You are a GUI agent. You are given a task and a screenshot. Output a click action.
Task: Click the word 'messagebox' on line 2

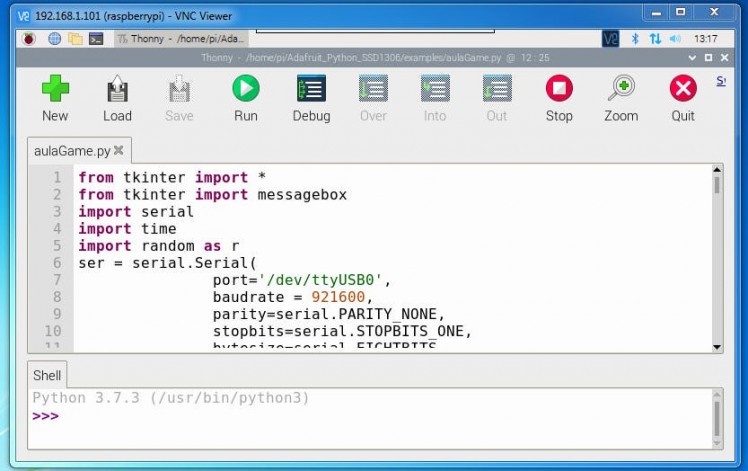[302, 195]
